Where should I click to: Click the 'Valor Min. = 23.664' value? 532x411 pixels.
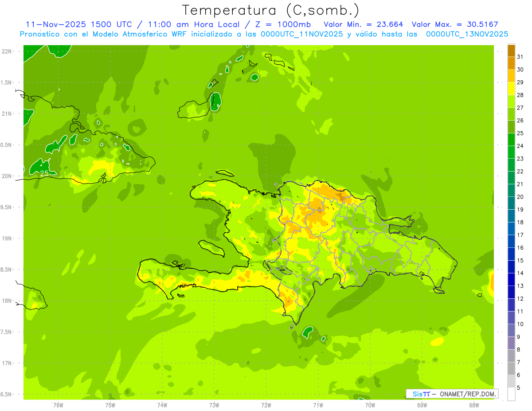364,24
